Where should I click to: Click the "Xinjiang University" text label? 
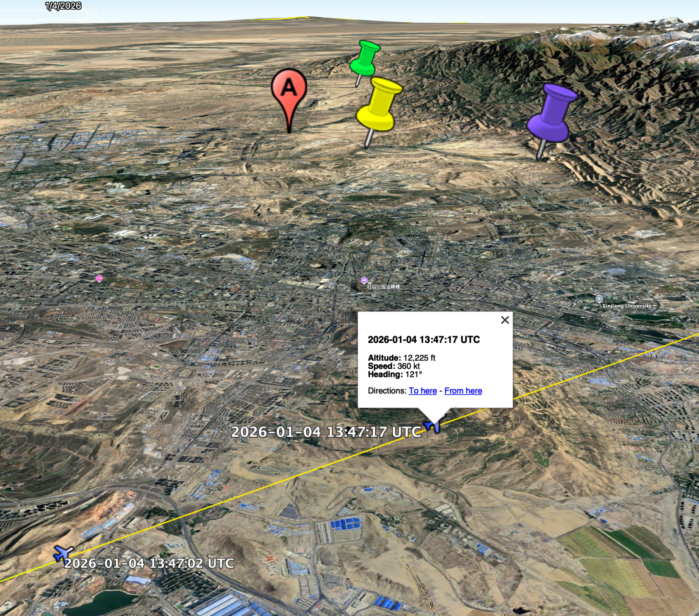click(x=627, y=306)
